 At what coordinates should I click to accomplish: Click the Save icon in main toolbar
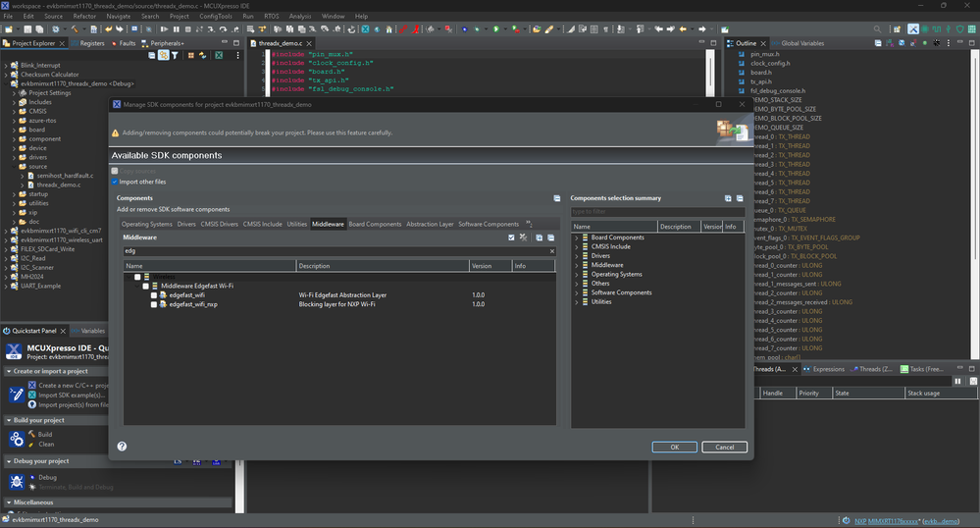coord(27,29)
